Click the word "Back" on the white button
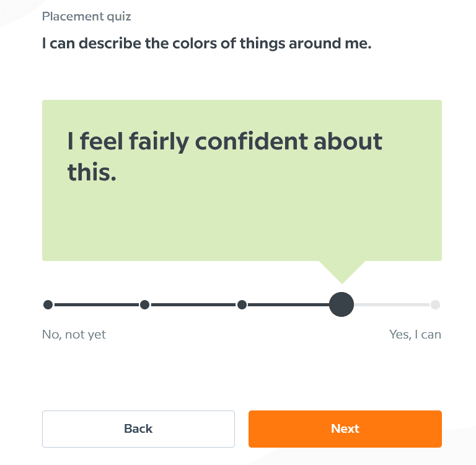This screenshot has height=465, width=476. tap(138, 429)
